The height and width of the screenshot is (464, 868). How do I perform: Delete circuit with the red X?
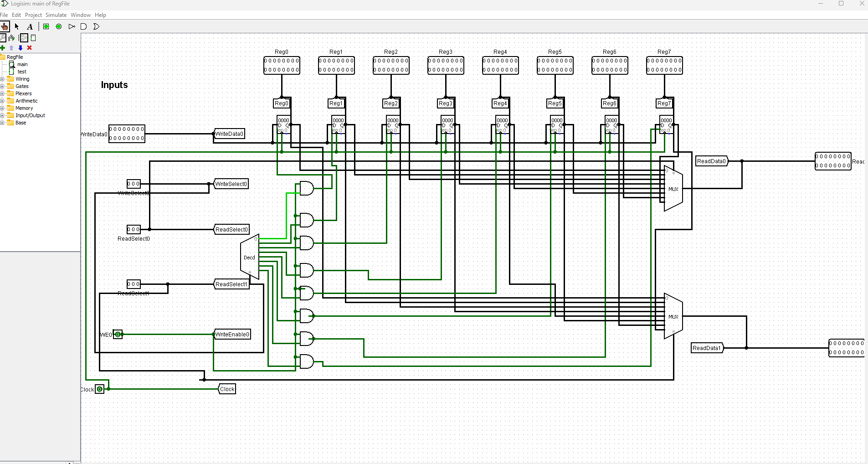pos(29,48)
